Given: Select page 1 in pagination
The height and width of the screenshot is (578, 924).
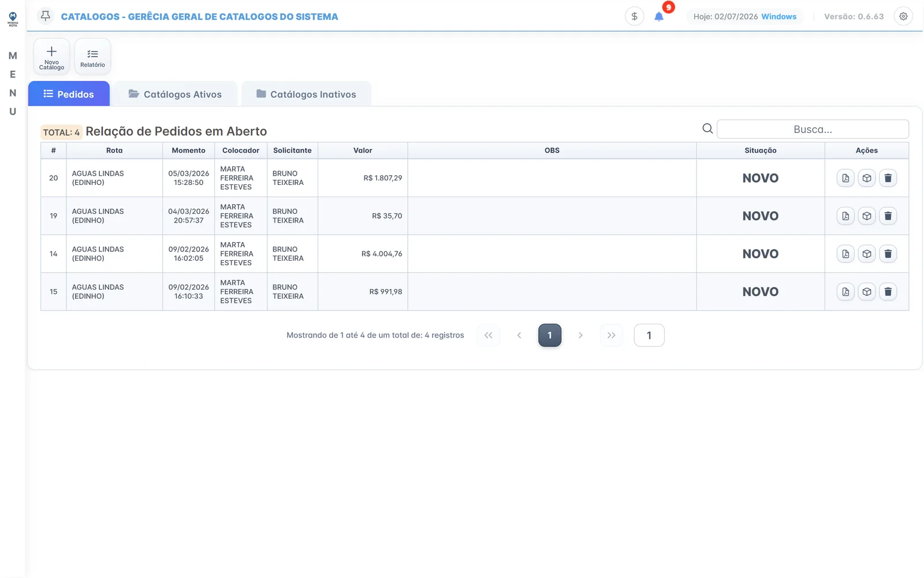Looking at the screenshot, I should [x=550, y=335].
